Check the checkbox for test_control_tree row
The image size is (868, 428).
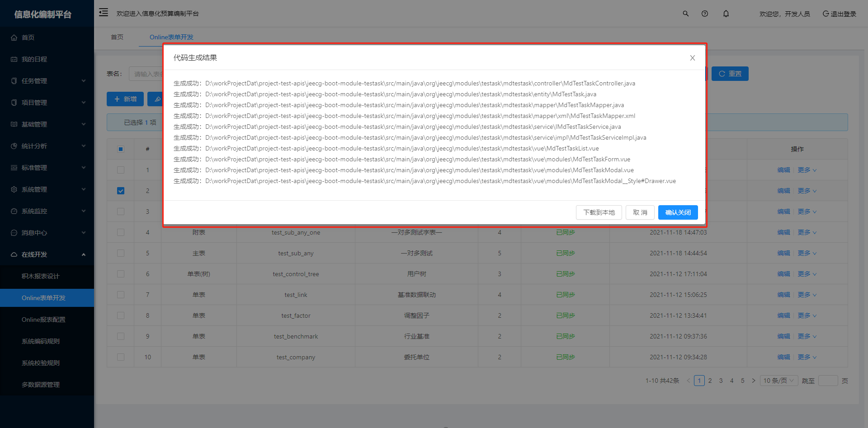[121, 274]
